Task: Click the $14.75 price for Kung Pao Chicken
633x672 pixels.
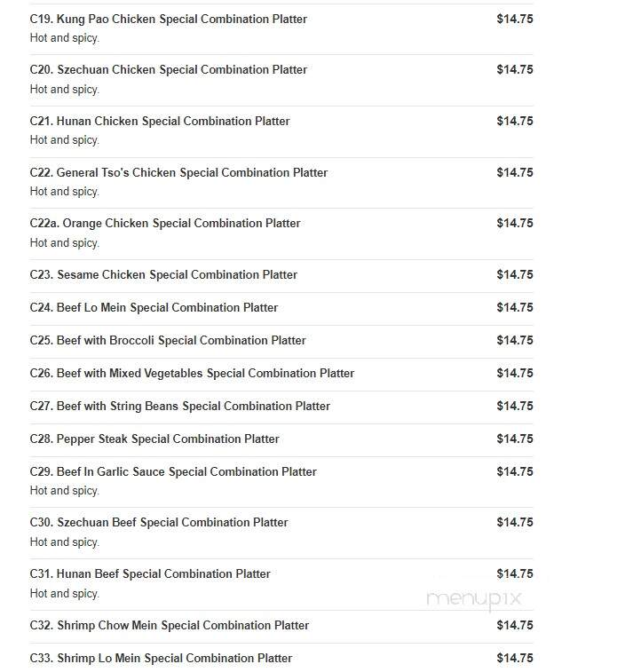Action: click(515, 20)
